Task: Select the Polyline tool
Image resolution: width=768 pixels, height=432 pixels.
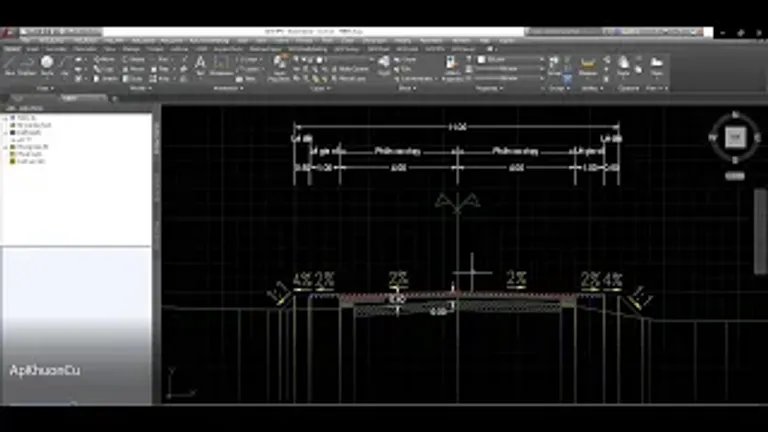Action: [x=27, y=65]
